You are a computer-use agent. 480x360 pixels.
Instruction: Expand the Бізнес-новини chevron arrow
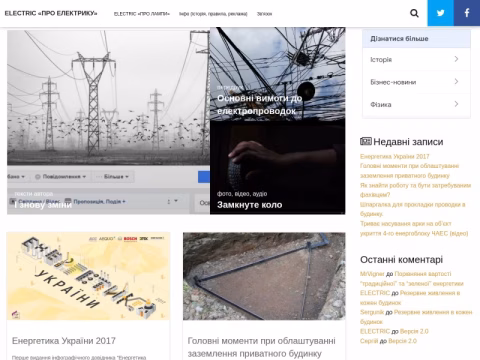[456, 81]
